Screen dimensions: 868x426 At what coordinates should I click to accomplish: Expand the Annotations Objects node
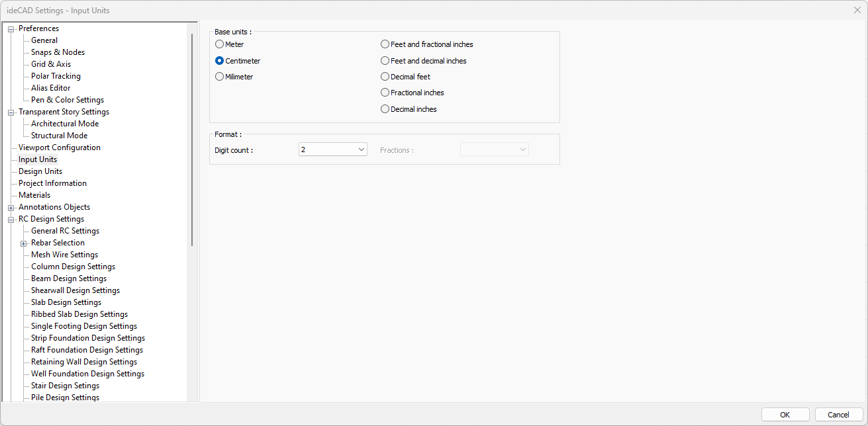11,208
